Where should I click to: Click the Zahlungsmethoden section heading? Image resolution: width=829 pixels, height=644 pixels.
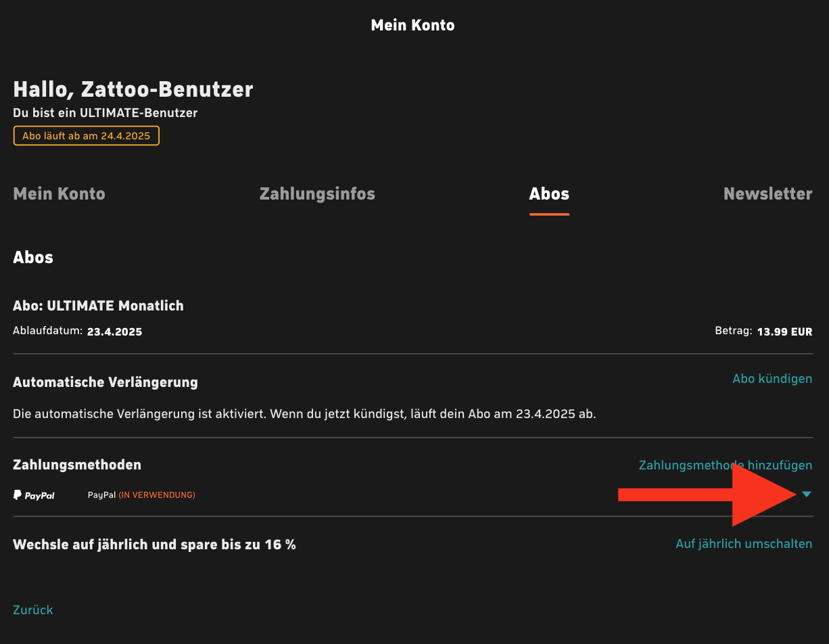(x=77, y=465)
